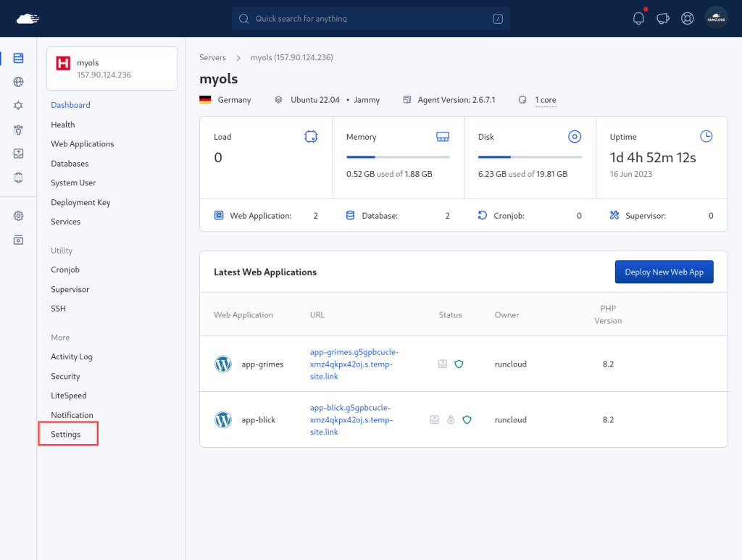The width and height of the screenshot is (742, 560).
Task: Click the app-blick green shield status icon
Action: (467, 419)
